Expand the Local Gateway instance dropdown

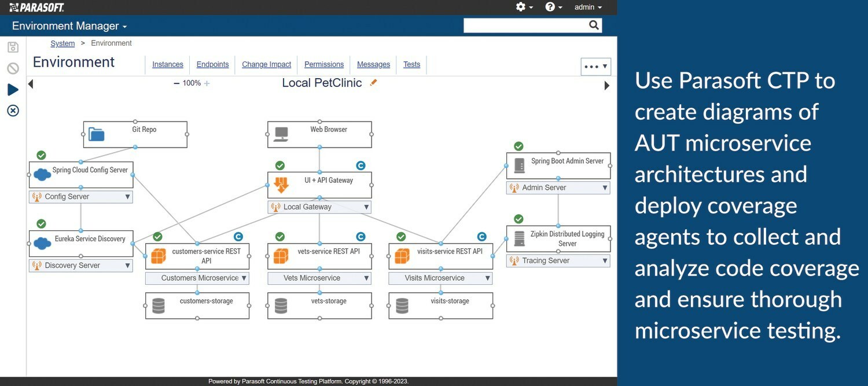click(366, 207)
